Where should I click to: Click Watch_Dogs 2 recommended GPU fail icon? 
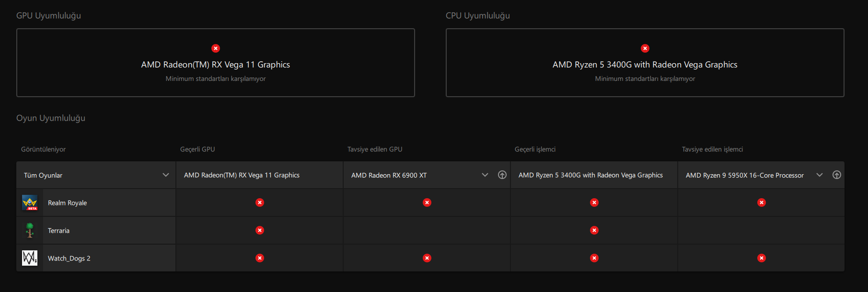(427, 258)
